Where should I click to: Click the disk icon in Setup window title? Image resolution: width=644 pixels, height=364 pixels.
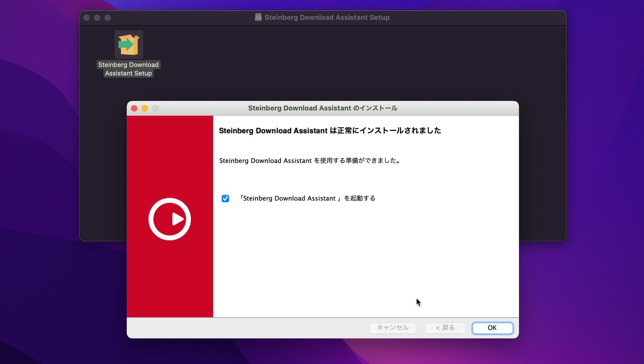258,17
